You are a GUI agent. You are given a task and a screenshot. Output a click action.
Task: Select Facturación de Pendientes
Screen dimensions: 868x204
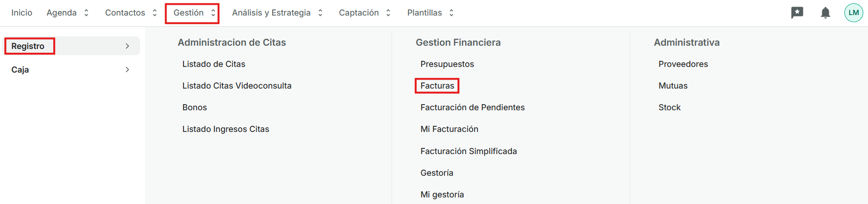pos(472,107)
